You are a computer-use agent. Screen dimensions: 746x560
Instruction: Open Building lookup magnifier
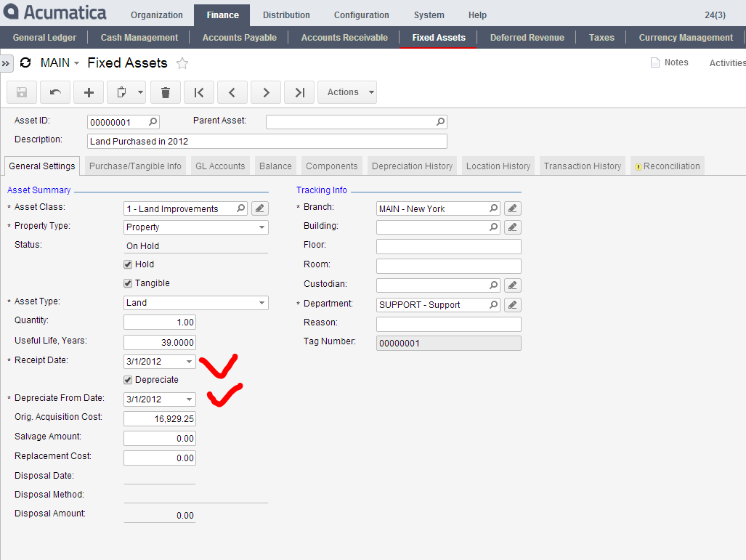click(493, 227)
